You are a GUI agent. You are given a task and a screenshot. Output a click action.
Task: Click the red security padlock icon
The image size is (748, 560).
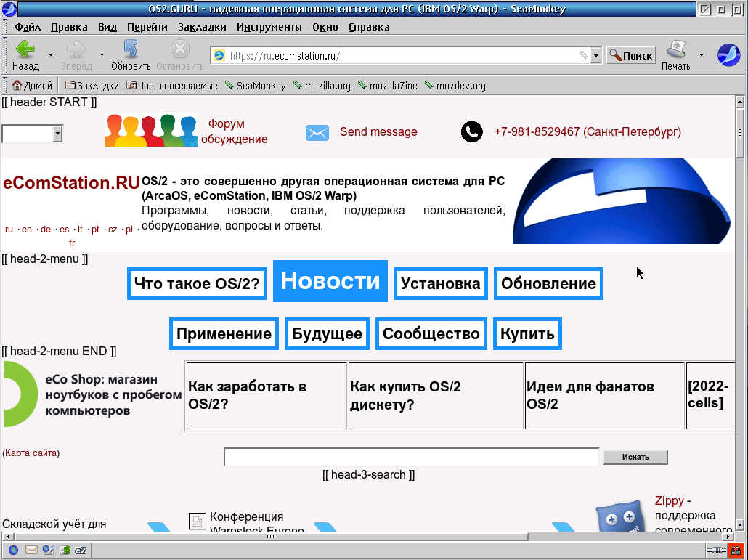[x=736, y=550]
